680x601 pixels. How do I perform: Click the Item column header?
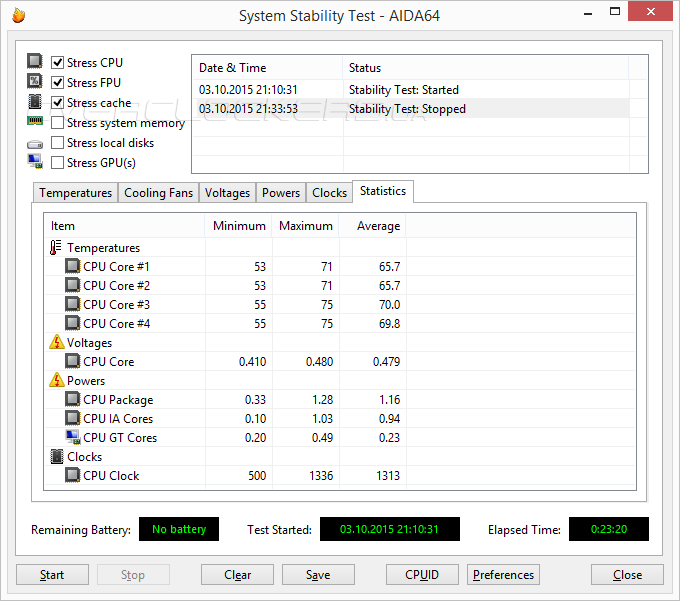tap(124, 226)
